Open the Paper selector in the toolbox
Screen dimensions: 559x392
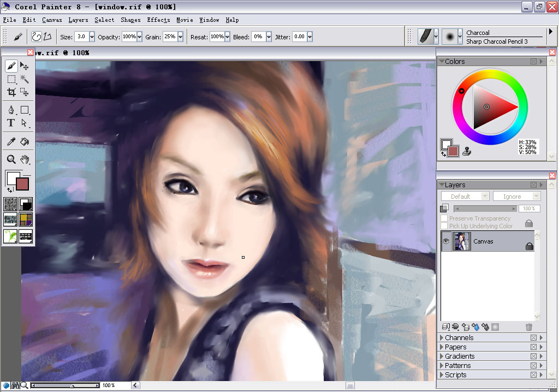coord(10,204)
